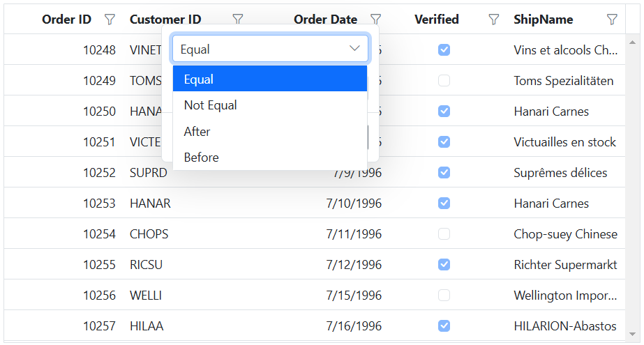644x345 pixels.
Task: Select the highlighted Equal option in list
Action: [x=269, y=79]
